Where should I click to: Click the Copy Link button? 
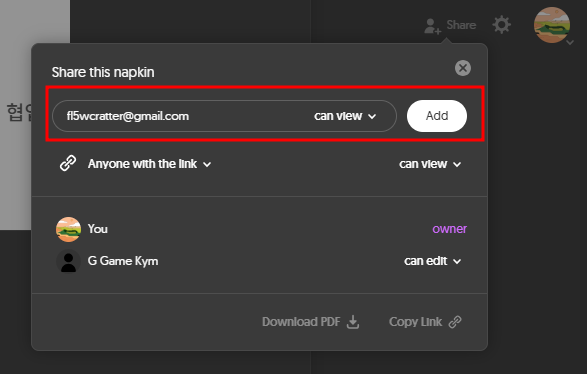click(425, 322)
